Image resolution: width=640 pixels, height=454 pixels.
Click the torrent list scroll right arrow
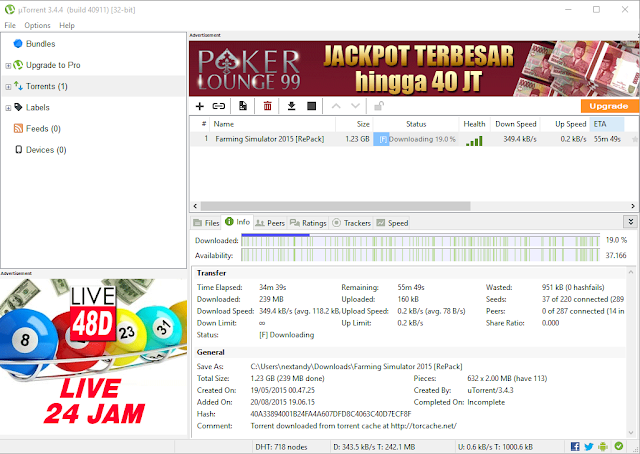(633, 206)
